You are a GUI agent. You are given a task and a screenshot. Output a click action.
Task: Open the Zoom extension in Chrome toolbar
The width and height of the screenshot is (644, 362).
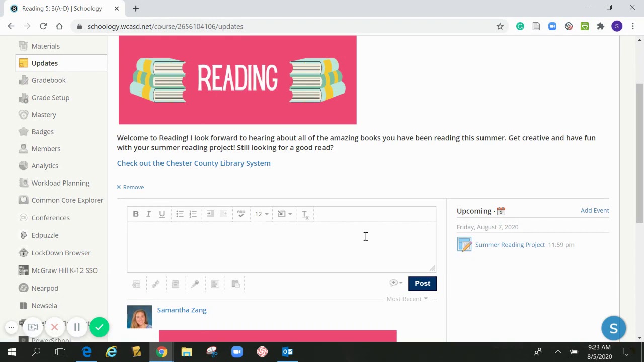point(552,26)
